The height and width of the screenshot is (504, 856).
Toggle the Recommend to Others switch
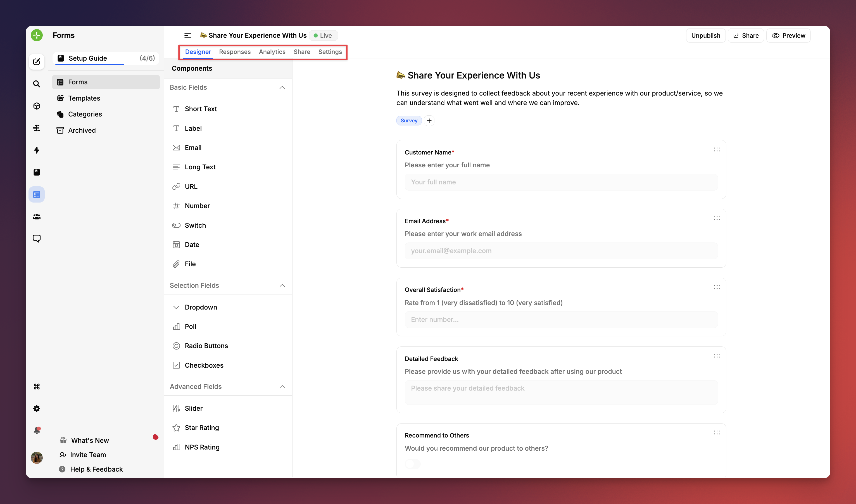coord(412,463)
